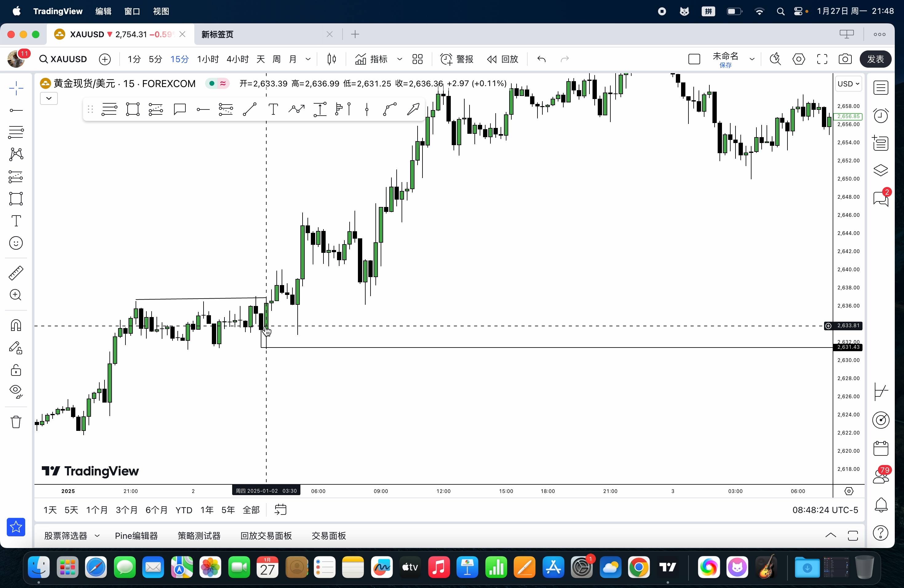
Task: Select the 5分 timeframe
Action: (x=155, y=59)
